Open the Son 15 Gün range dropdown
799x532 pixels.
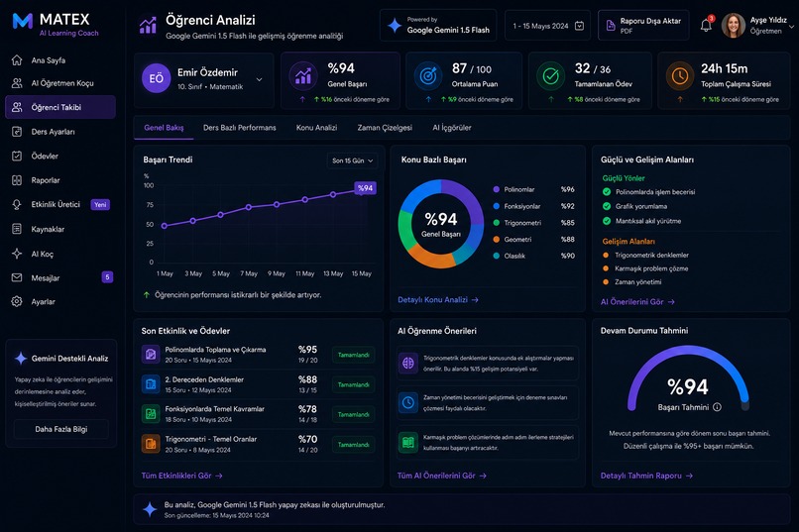coord(352,160)
